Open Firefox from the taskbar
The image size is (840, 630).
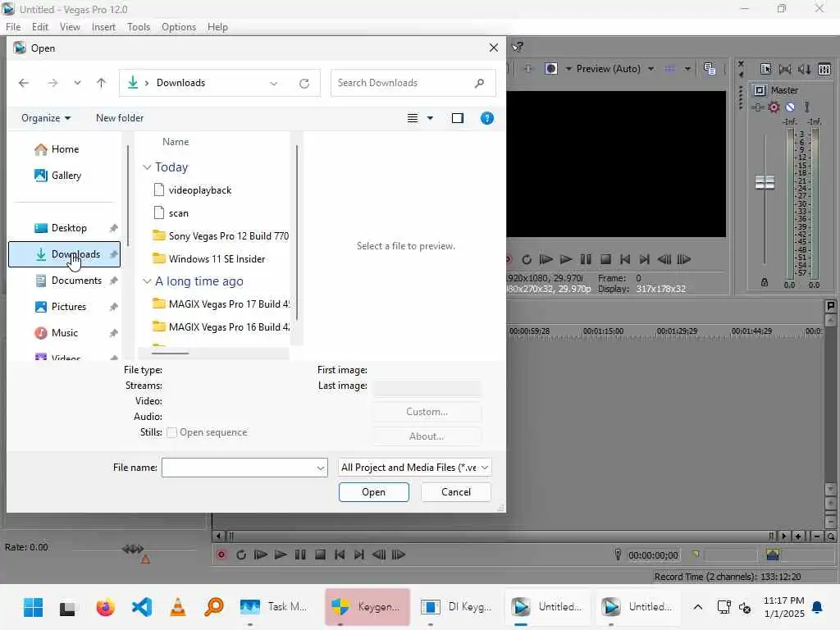[106, 607]
